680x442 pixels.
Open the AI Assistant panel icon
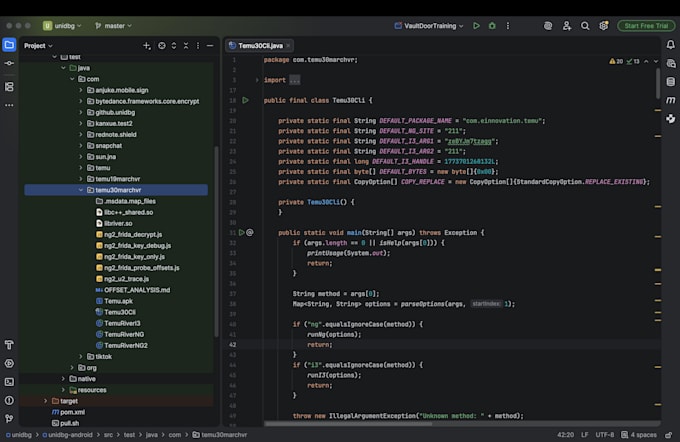[670, 63]
